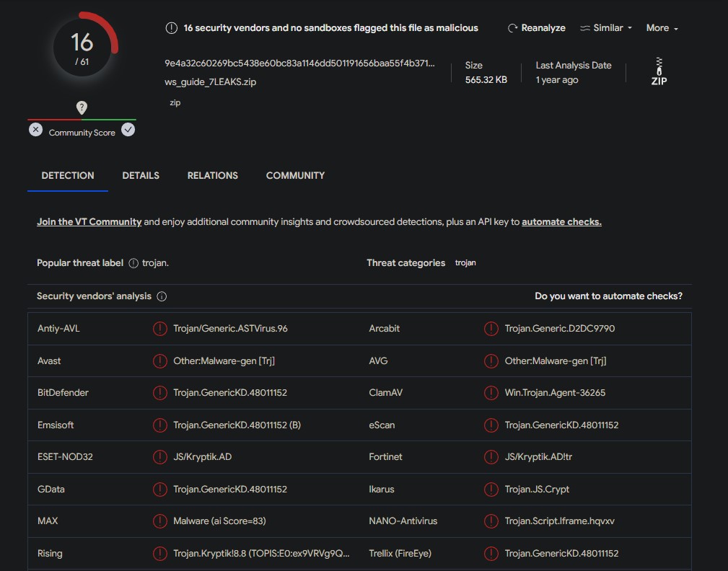This screenshot has width=728, height=571.
Task: Select Trojan.GenericKD.48011152 (B) result
Action: pos(237,425)
